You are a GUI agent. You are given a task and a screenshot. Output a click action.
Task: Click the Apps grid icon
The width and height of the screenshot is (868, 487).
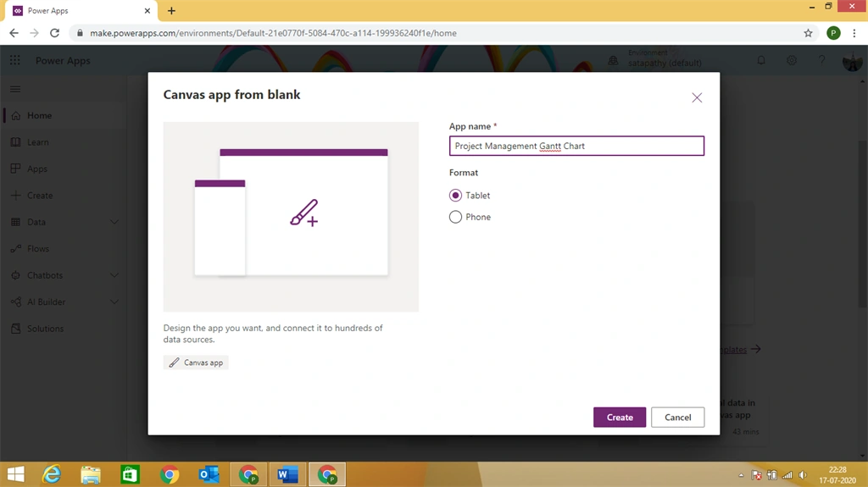click(x=15, y=169)
